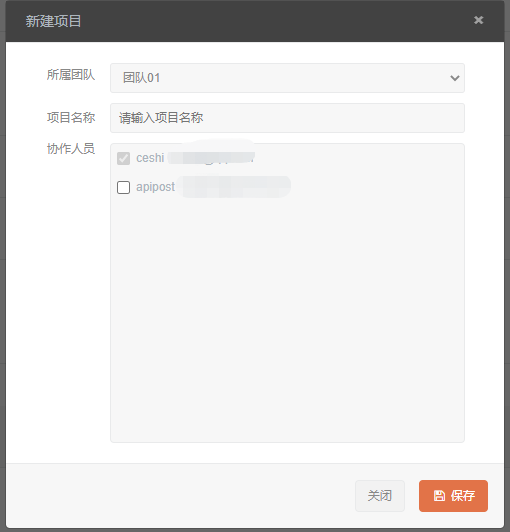Open the 团队01 team selector

tap(287, 78)
